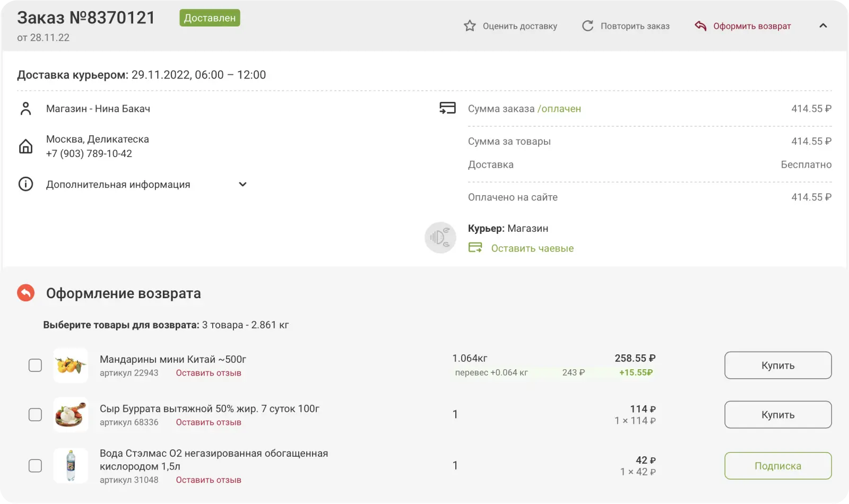Select the mandarins checkbox for return
The height and width of the screenshot is (504, 849).
(35, 365)
